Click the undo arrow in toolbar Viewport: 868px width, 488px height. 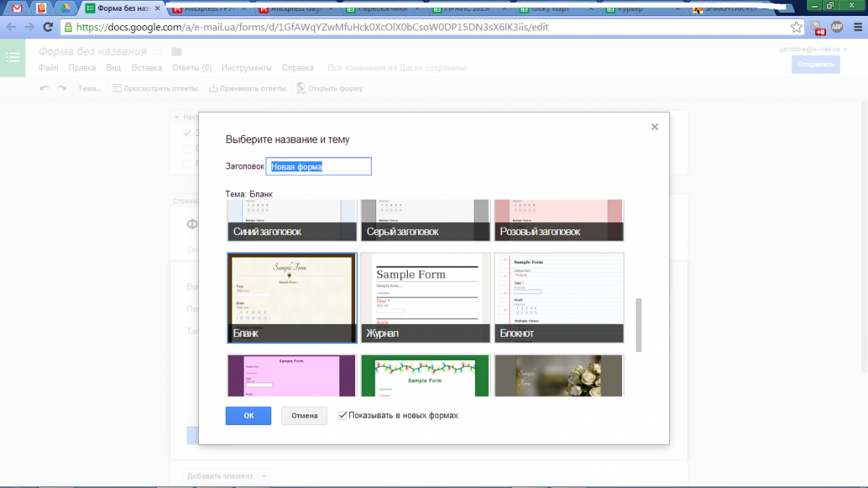(x=45, y=88)
